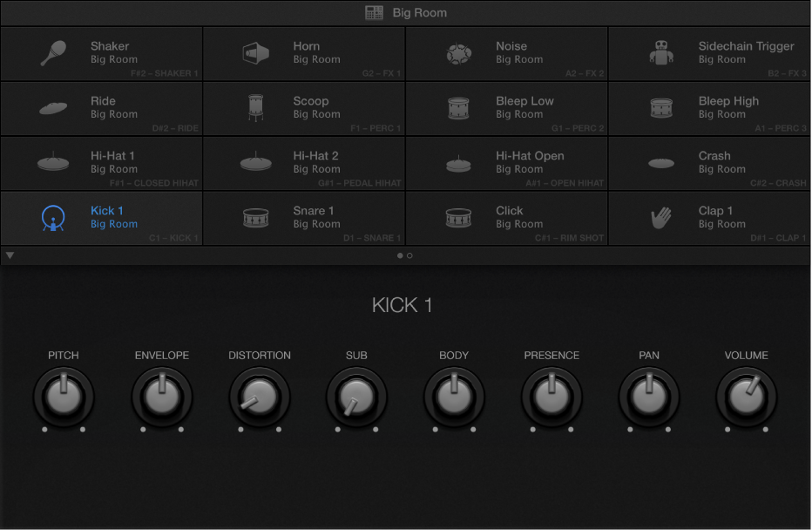
Task: Click the Volume knob for Kick 1
Action: (x=747, y=397)
